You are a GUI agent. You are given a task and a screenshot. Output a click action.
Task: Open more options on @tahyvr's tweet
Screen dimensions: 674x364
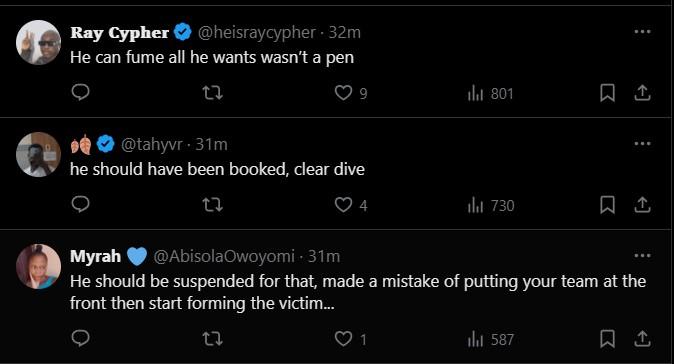click(643, 144)
